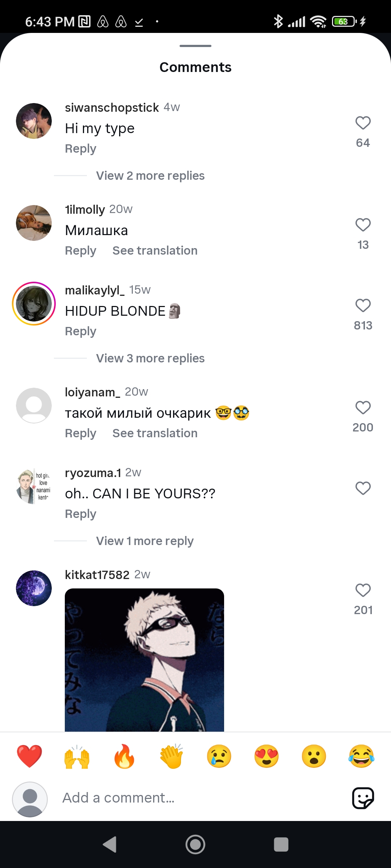Tap the raised hands emoji
Image resolution: width=391 pixels, height=868 pixels.
(x=77, y=756)
